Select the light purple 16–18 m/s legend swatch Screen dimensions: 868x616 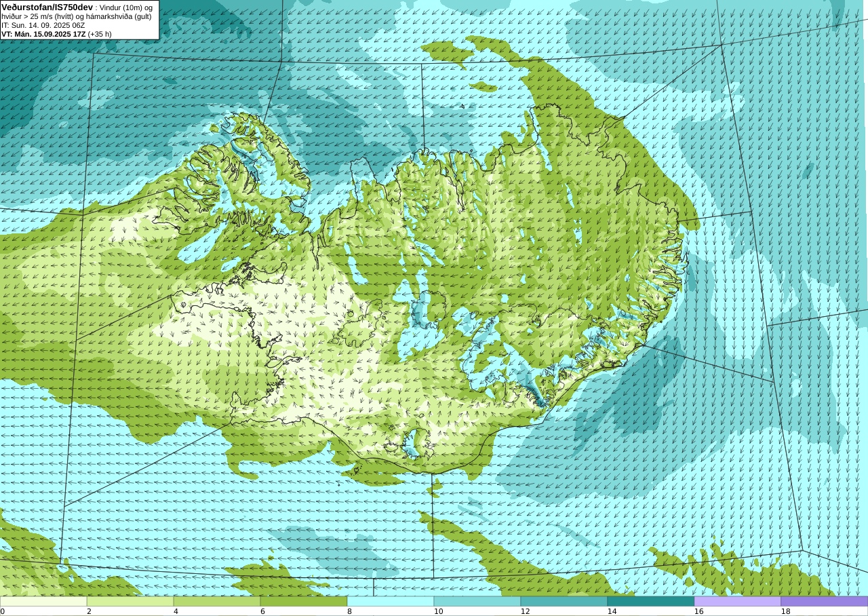tap(738, 601)
